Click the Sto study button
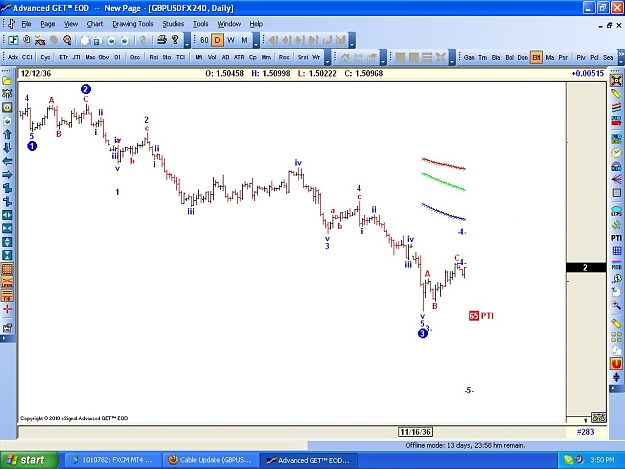The width and height of the screenshot is (625, 469). coord(167,57)
